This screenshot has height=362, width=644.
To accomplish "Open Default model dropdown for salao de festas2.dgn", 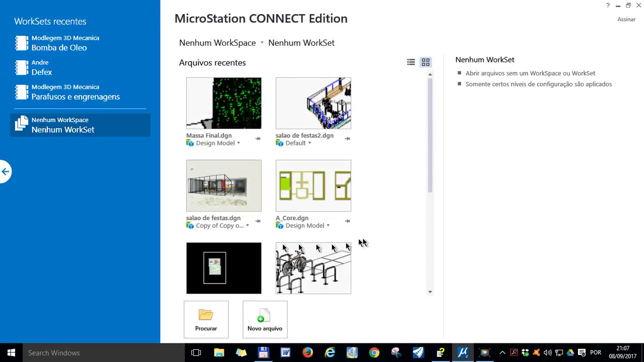I will 309,143.
